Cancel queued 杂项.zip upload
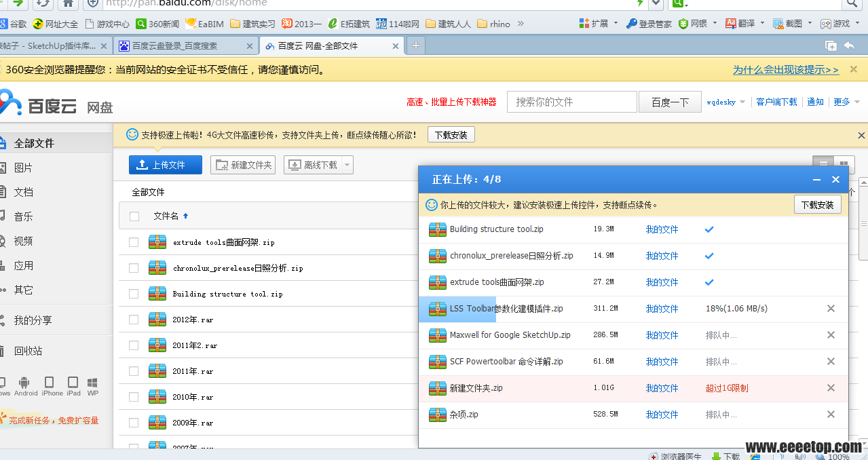The height and width of the screenshot is (460, 868). click(x=831, y=415)
